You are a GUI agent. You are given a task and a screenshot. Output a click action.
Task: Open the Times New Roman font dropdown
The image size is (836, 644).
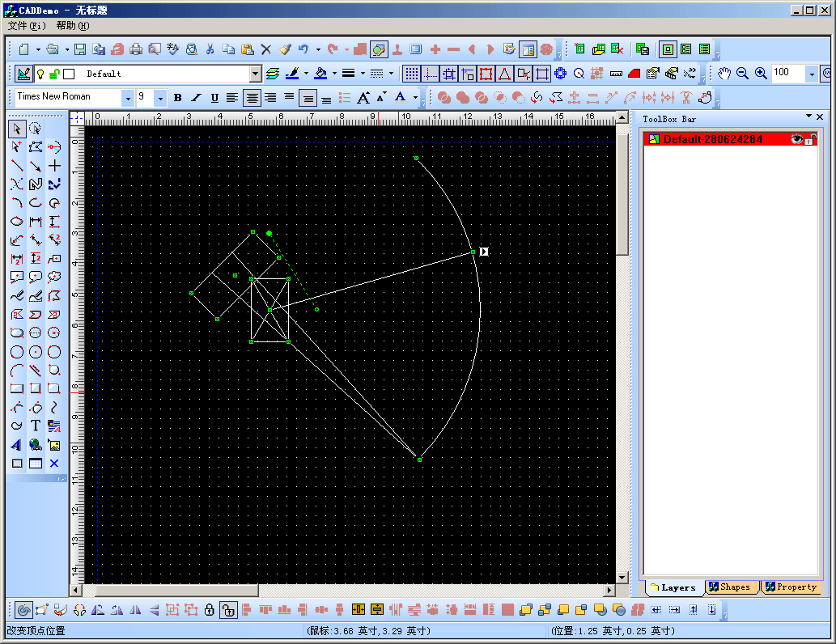click(x=128, y=98)
